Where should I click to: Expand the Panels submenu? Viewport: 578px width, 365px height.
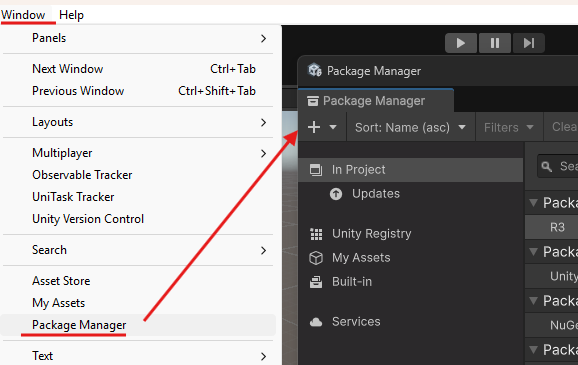click(138, 38)
